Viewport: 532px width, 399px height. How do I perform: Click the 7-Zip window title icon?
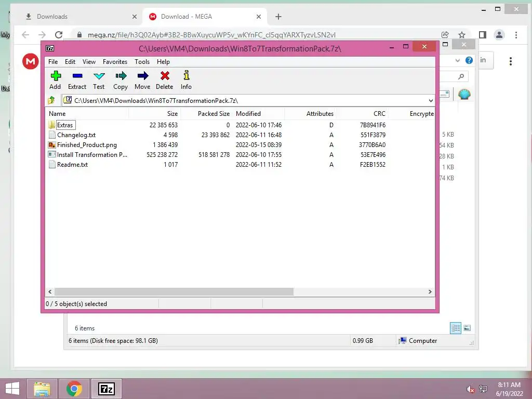point(50,48)
